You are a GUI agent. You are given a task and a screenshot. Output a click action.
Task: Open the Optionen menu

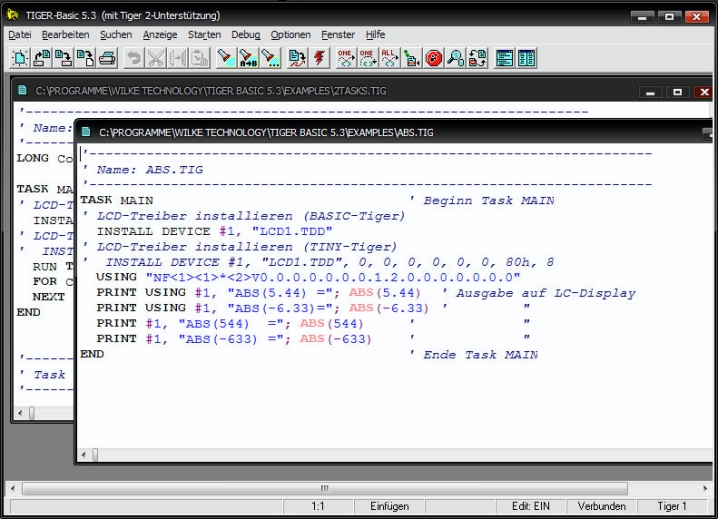click(290, 34)
